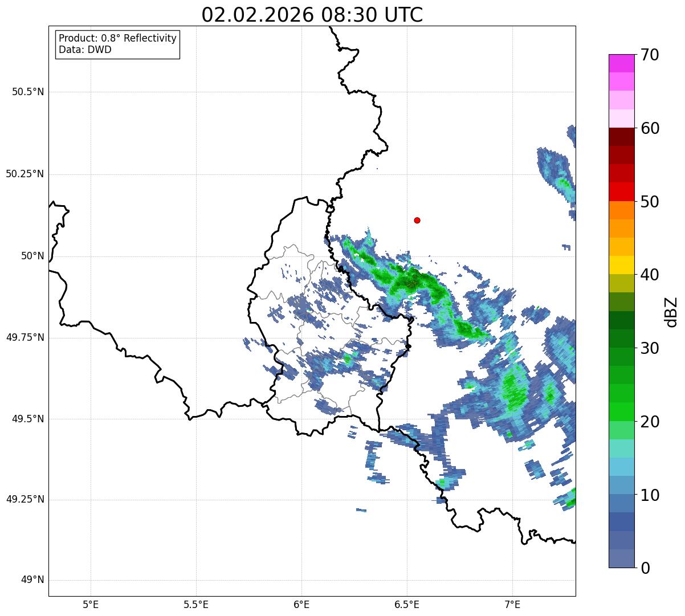Click the 7°E longitude label

pyautogui.click(x=512, y=605)
